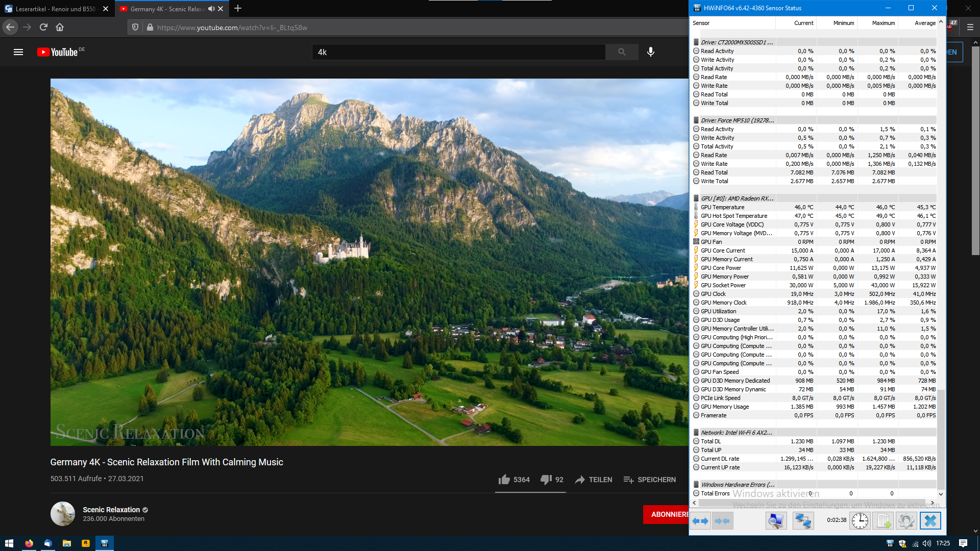Open remote sensor monitoring via networked monitors icon
Image resolution: width=980 pixels, height=551 pixels.
(x=802, y=520)
